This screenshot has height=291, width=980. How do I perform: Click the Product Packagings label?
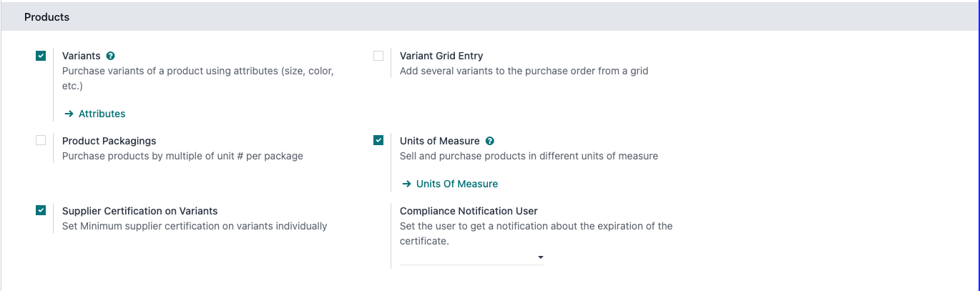point(109,141)
